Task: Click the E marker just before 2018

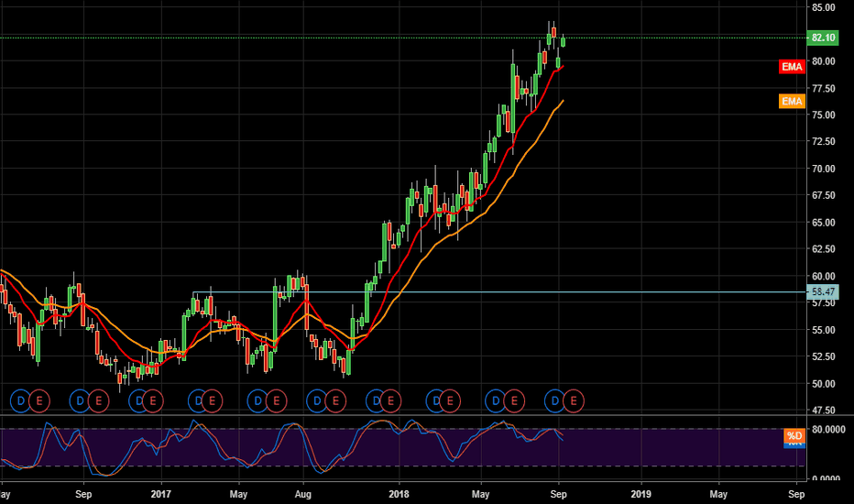Action: pos(390,401)
